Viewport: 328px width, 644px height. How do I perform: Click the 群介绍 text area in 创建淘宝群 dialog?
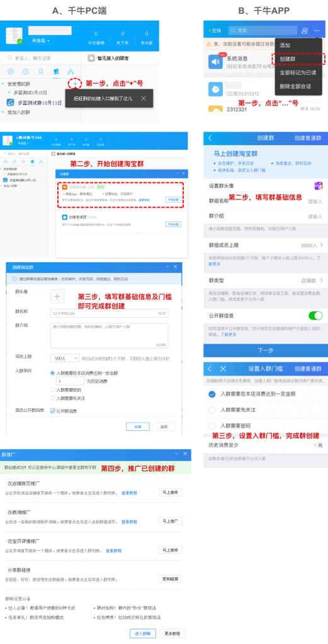[109, 335]
